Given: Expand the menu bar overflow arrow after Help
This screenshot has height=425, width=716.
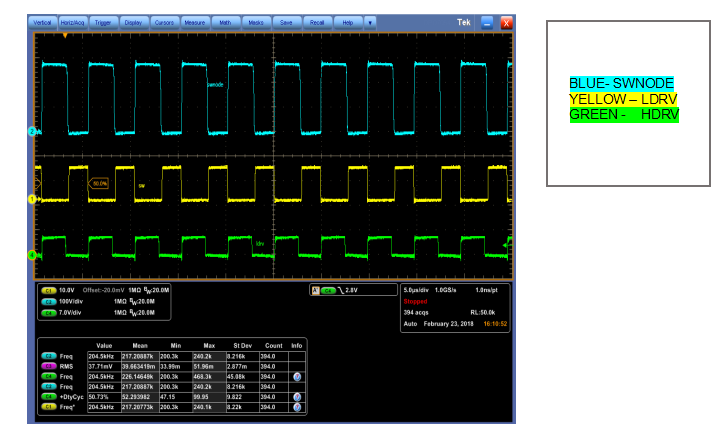Looking at the screenshot, I should pos(370,21).
